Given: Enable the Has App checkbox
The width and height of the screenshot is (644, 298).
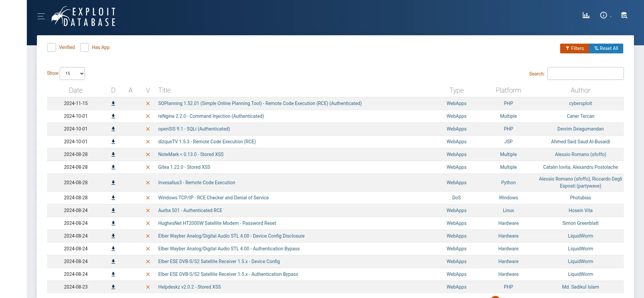Looking at the screenshot, I should click(85, 47).
